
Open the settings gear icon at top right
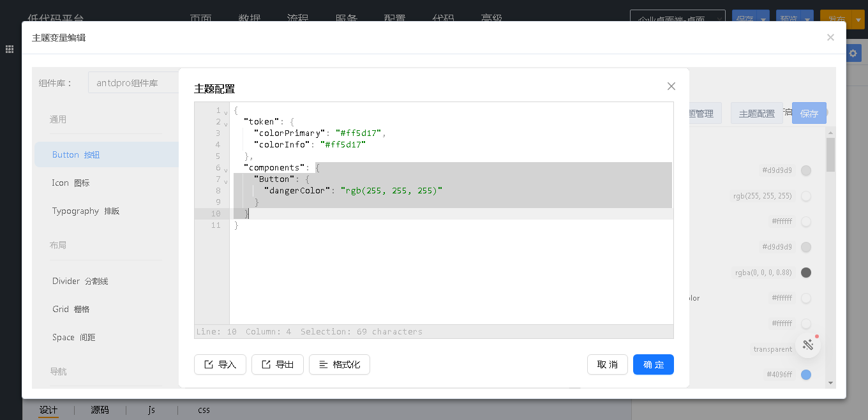click(853, 54)
